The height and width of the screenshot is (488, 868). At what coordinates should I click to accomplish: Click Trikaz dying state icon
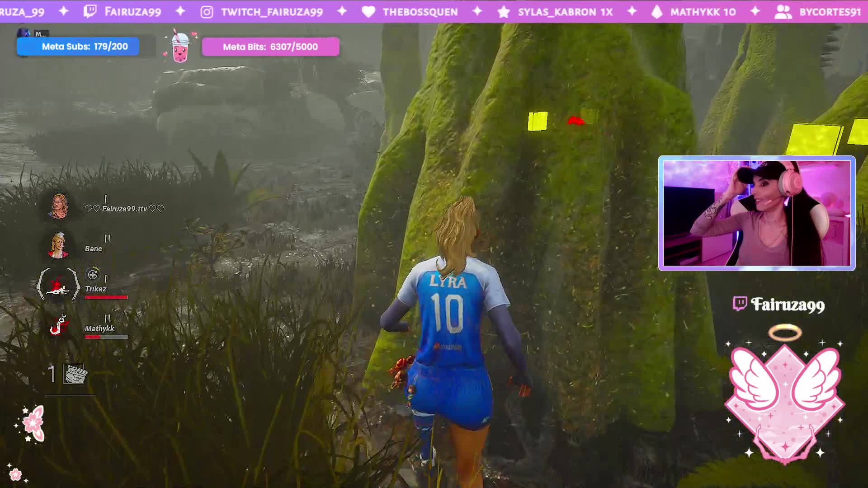point(58,285)
